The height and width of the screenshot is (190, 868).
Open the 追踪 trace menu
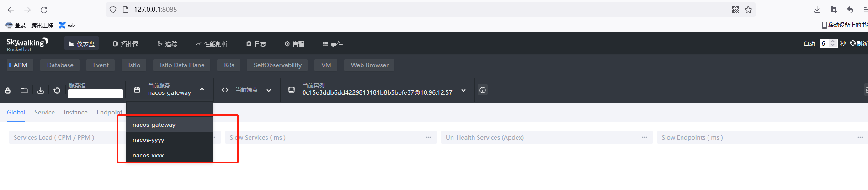[x=167, y=44]
